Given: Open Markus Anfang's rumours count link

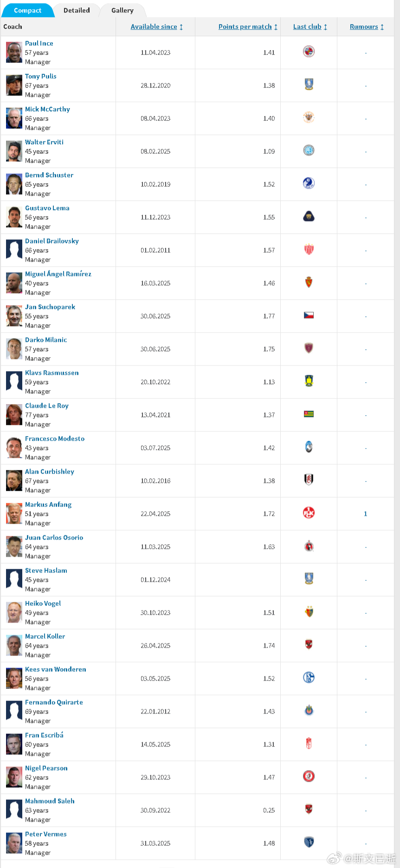Looking at the screenshot, I should [x=366, y=514].
